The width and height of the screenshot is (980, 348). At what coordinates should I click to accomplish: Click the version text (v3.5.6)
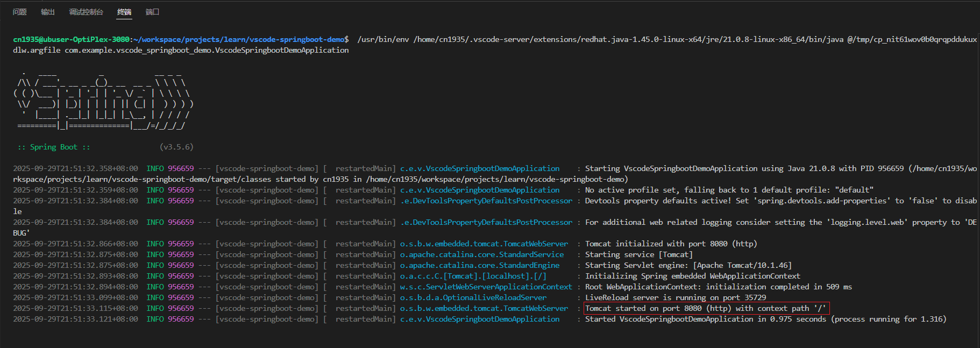pos(176,147)
